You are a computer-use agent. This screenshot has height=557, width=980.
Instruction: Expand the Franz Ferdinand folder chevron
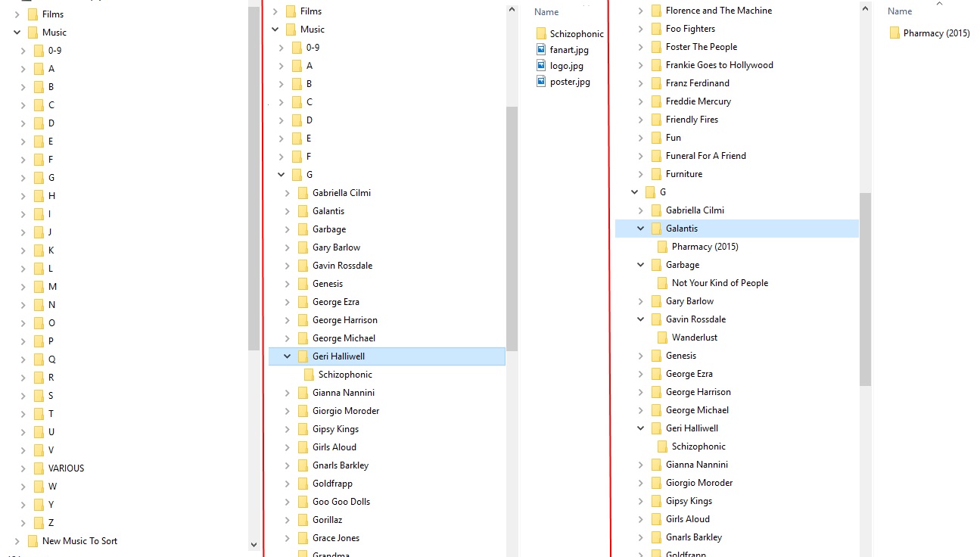pyautogui.click(x=640, y=83)
